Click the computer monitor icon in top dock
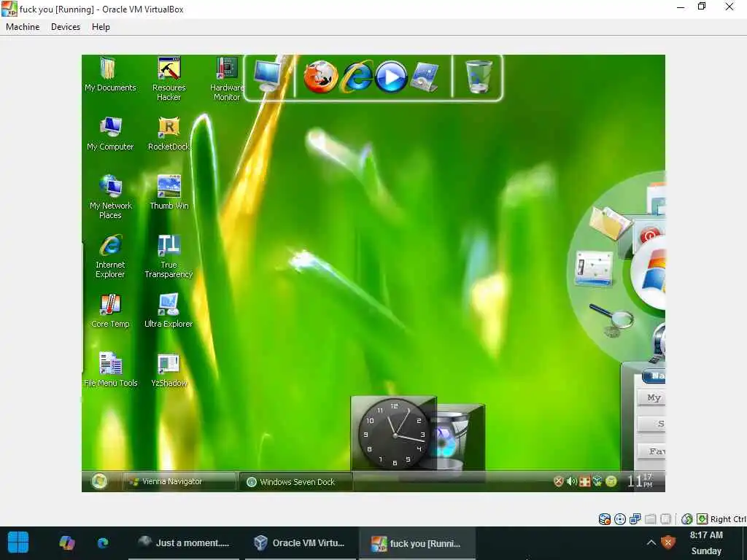The width and height of the screenshot is (747, 560). tap(267, 76)
